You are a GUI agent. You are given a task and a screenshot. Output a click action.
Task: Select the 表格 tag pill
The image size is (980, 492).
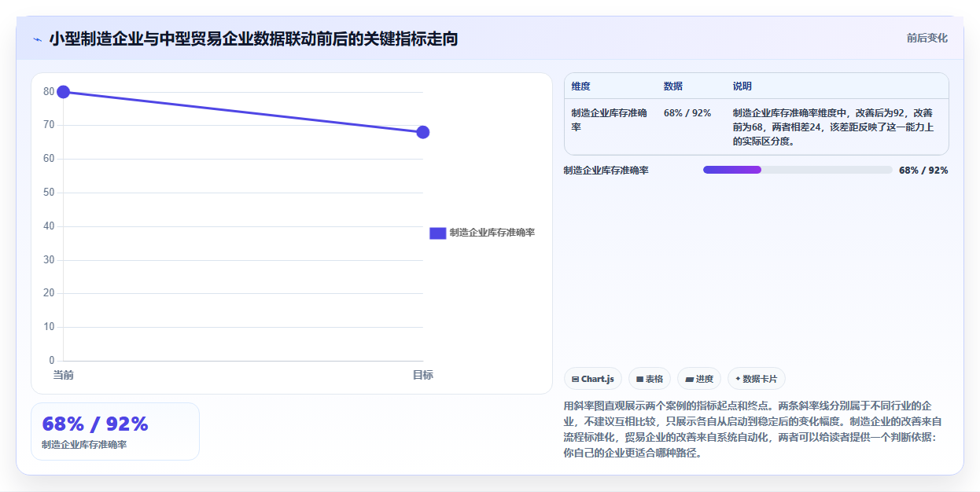pos(650,379)
